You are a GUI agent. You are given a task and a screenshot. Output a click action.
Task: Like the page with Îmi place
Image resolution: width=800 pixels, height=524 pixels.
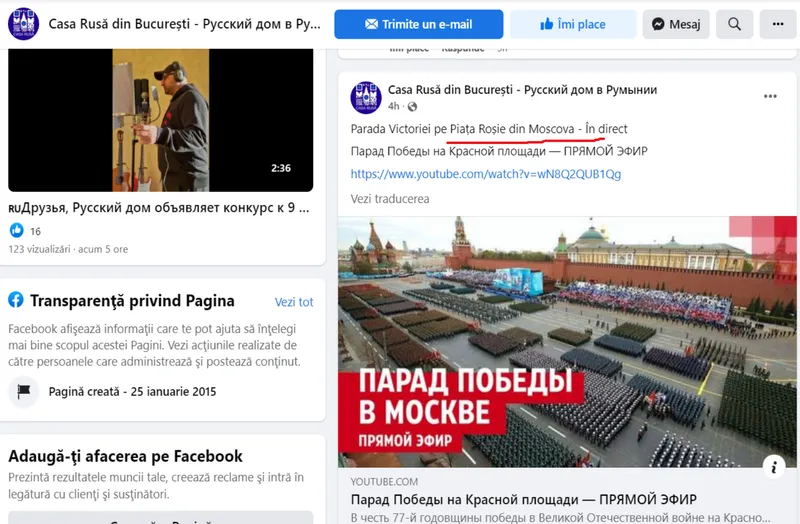[573, 24]
